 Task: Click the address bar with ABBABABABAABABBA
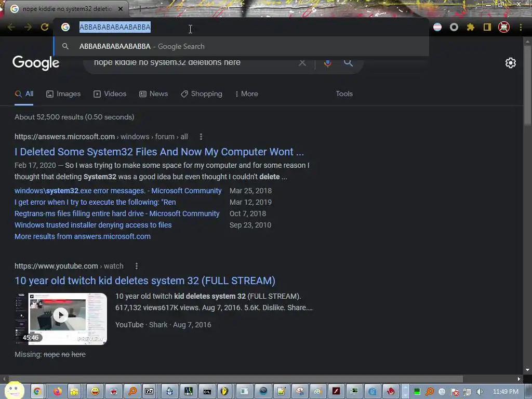(x=241, y=27)
